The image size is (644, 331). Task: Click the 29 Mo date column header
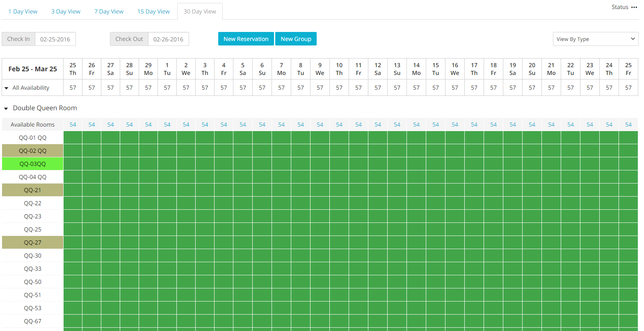point(148,69)
